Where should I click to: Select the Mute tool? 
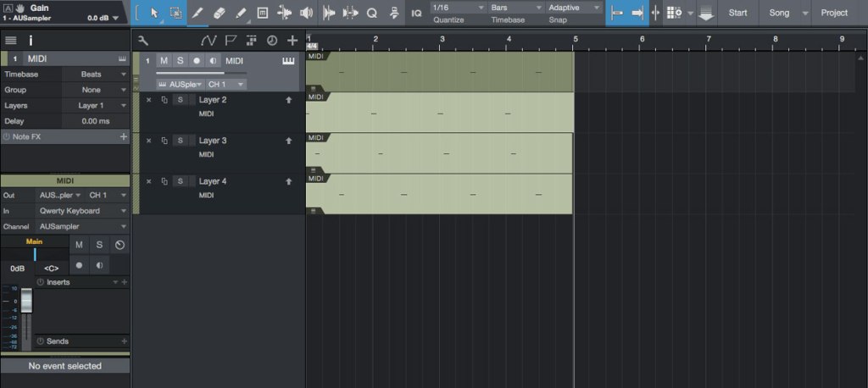click(x=263, y=13)
